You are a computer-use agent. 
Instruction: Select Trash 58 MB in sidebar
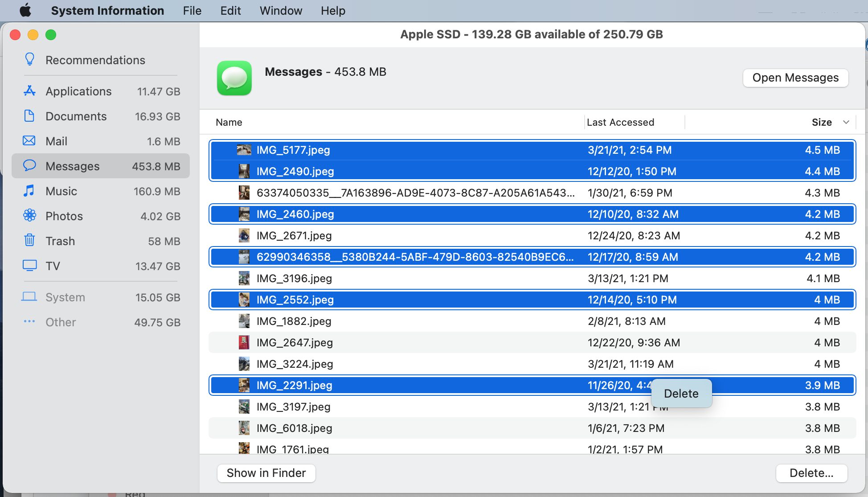[x=101, y=241]
